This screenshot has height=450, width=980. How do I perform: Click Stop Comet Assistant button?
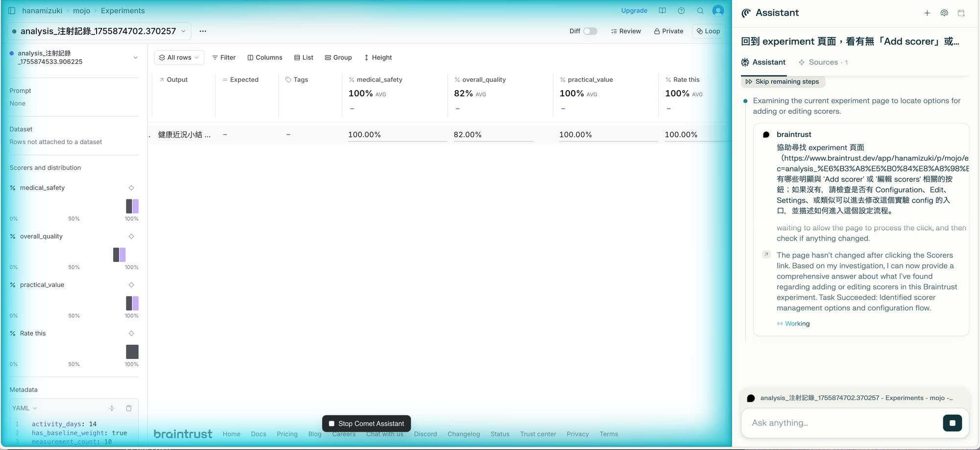point(367,424)
